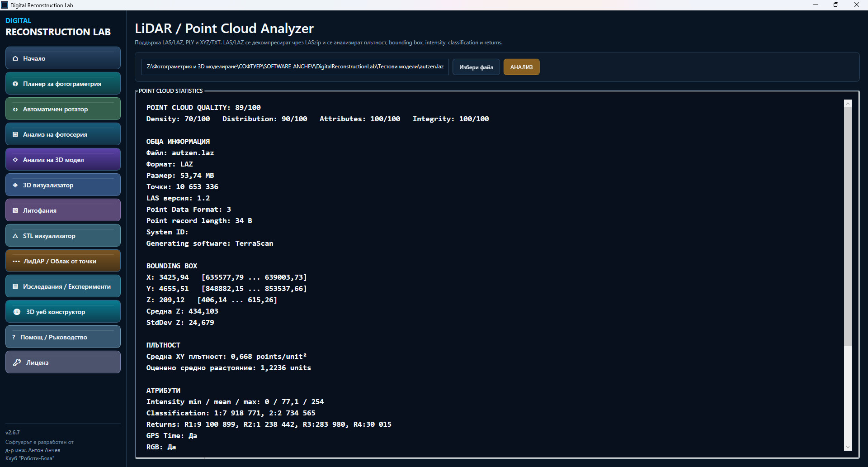Click the home icon beside Начало
868x467 pixels.
(15, 58)
